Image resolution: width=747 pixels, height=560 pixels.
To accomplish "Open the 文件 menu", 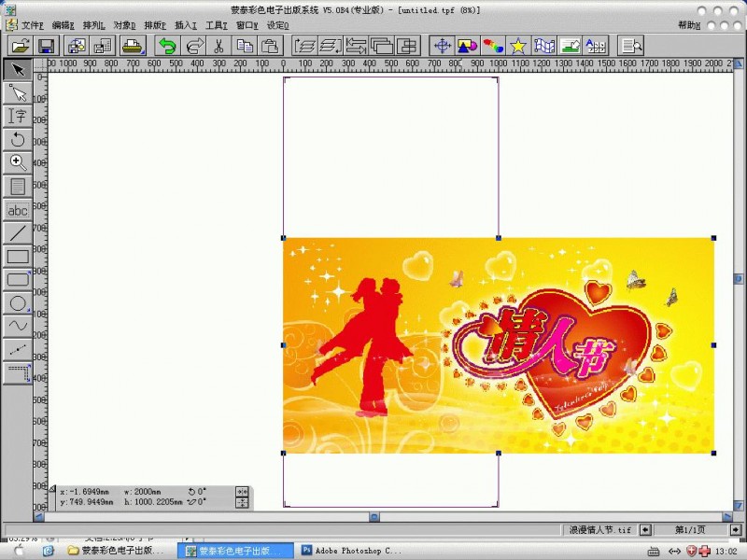I will click(33, 25).
